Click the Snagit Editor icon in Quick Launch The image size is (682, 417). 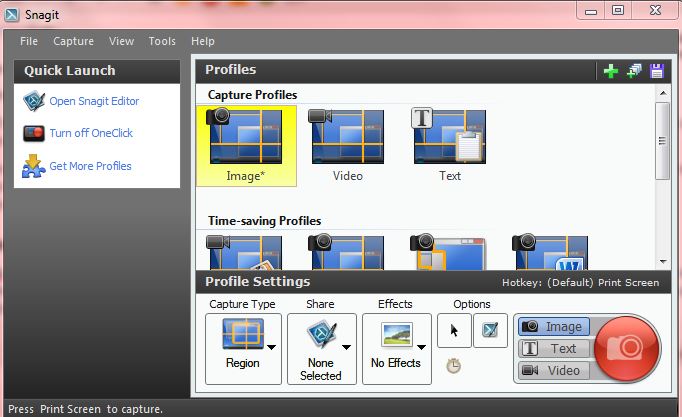[34, 101]
